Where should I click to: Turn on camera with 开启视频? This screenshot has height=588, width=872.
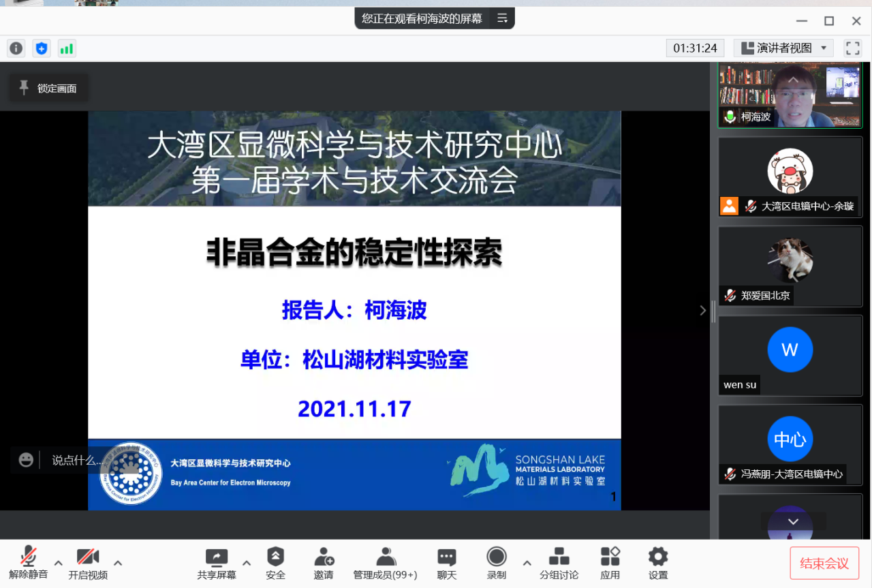88,563
